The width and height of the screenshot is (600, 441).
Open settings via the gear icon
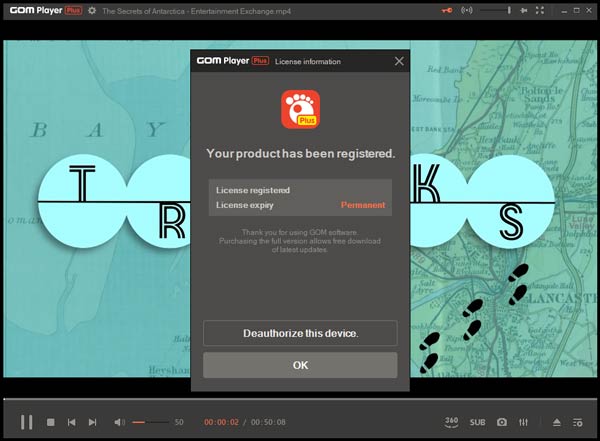point(92,11)
